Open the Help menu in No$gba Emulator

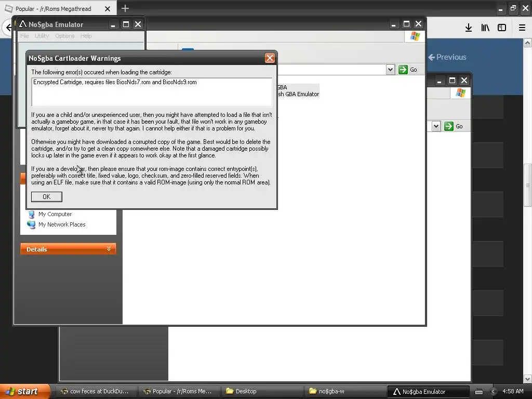[x=86, y=36]
